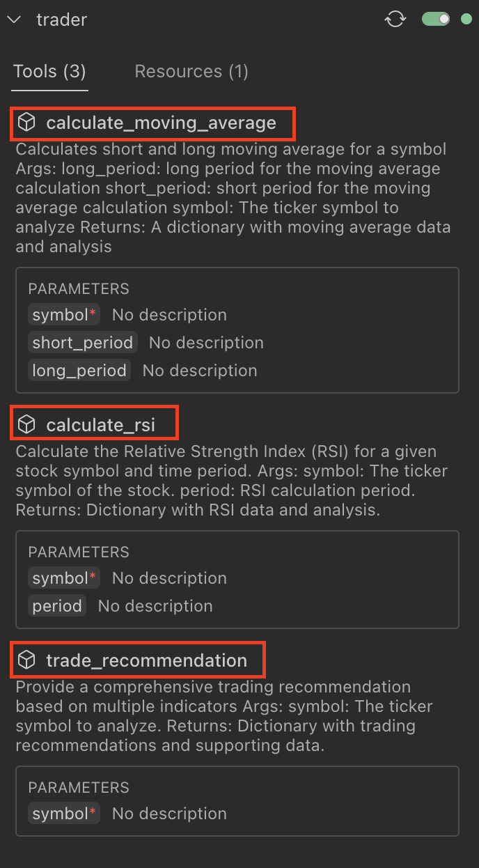Click the refresh icon for trader server
The width and height of the screenshot is (479, 868).
click(x=395, y=20)
